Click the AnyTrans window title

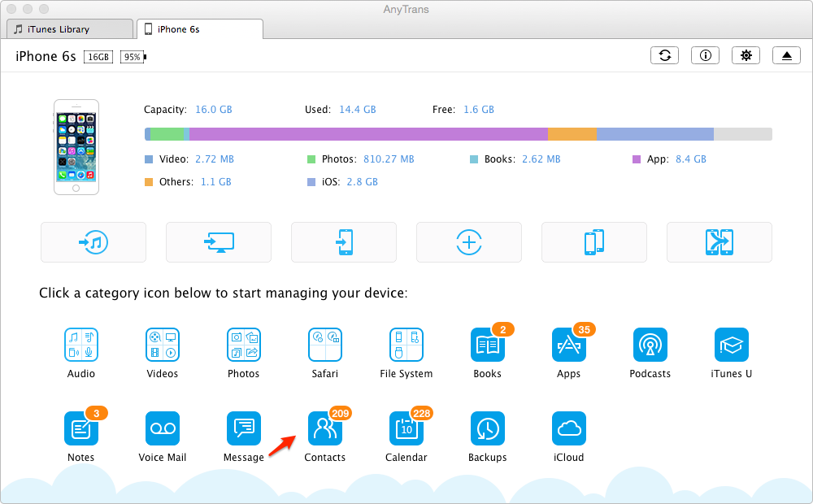coord(406,9)
